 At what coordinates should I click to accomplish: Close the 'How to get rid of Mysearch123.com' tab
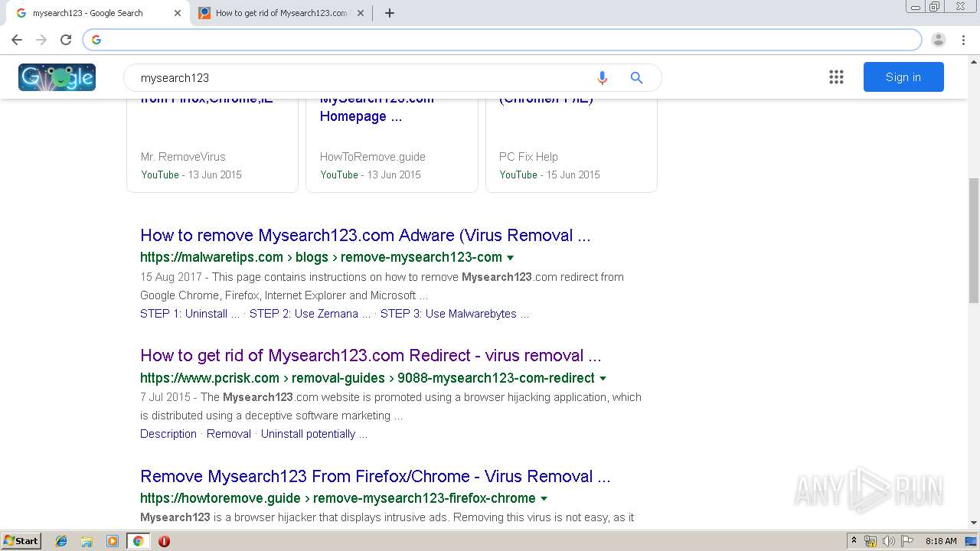coord(361,13)
